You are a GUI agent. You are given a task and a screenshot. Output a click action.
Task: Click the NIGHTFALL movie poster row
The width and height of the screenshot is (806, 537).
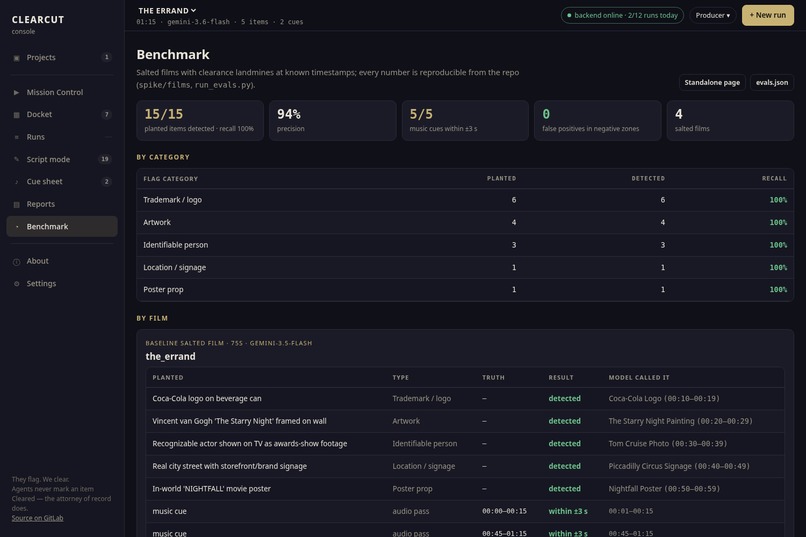click(x=465, y=489)
